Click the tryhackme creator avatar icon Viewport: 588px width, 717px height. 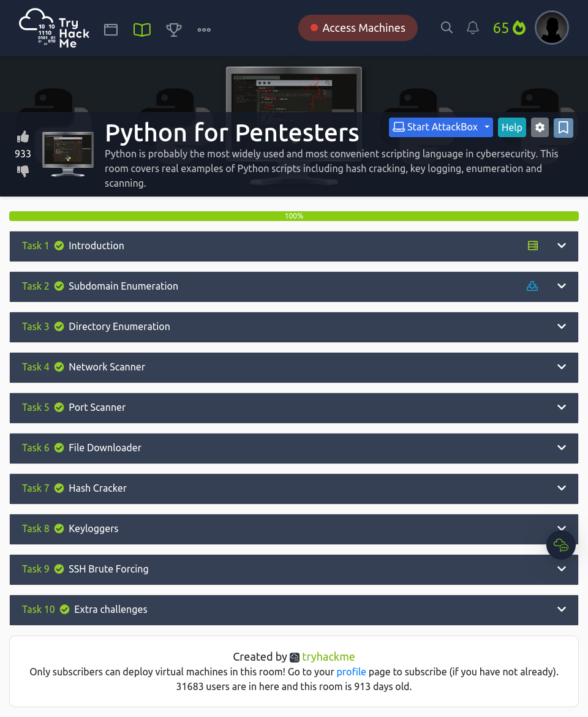(x=295, y=658)
